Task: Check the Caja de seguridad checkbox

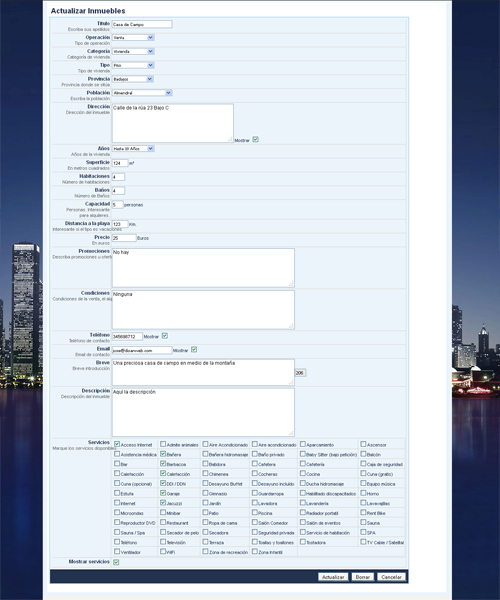Action: point(363,463)
